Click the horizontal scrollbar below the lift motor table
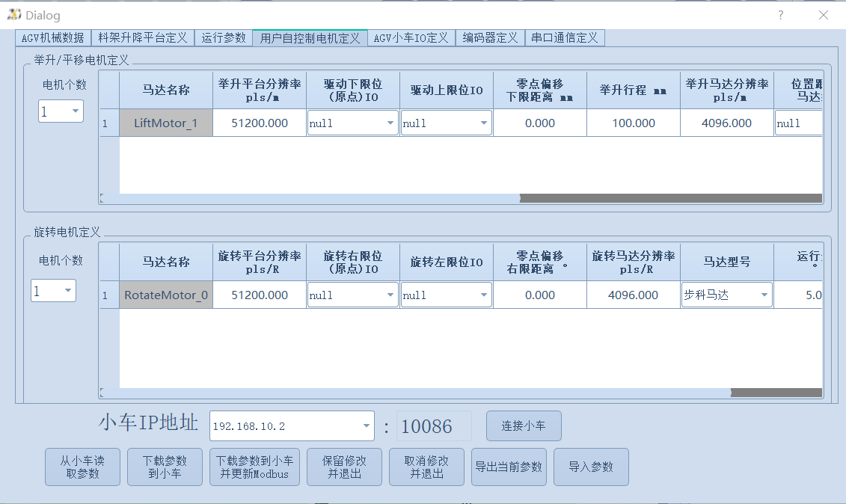846x504 pixels. tap(672, 197)
